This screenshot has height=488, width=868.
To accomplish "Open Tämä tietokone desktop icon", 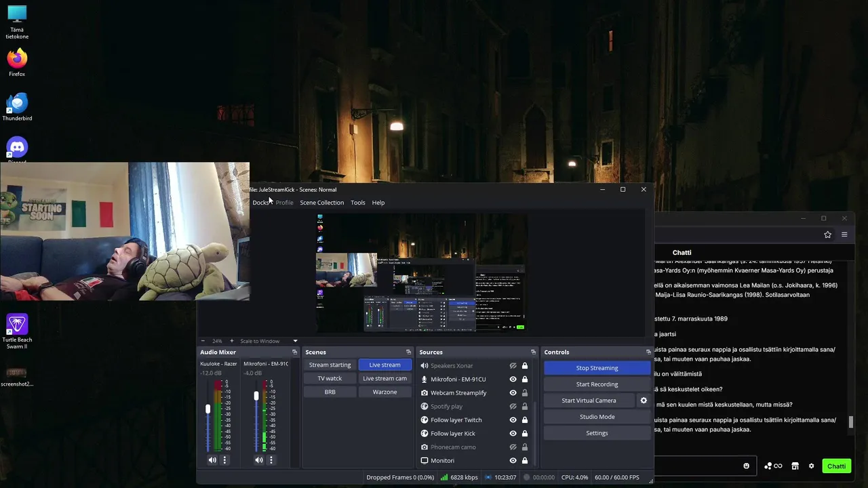I will point(17,22).
